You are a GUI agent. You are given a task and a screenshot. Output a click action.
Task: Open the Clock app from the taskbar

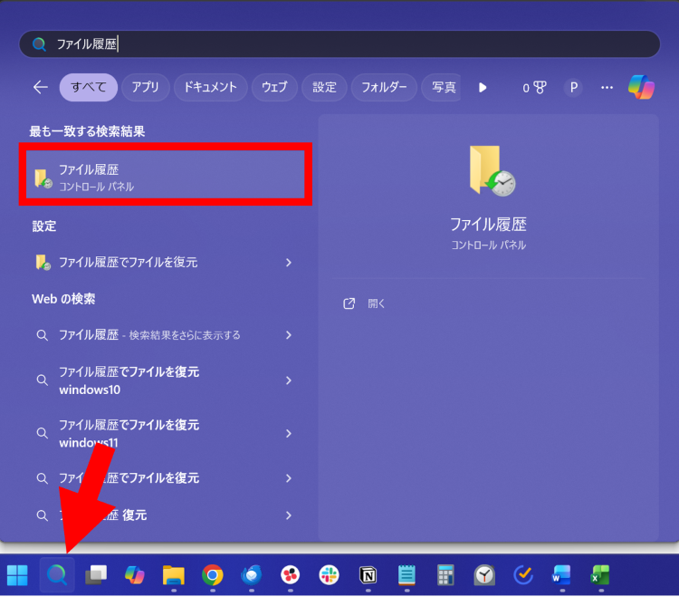pos(484,575)
